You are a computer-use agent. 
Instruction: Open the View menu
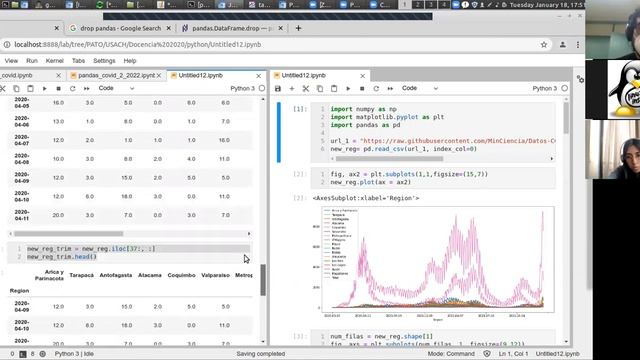(x=11, y=61)
